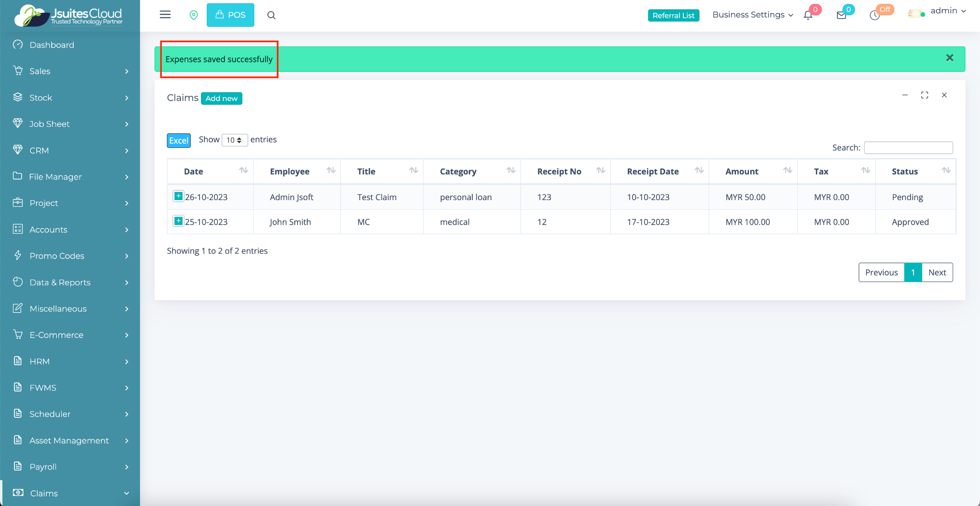This screenshot has height=506, width=980.
Task: Click the green location pin icon
Action: (x=194, y=15)
